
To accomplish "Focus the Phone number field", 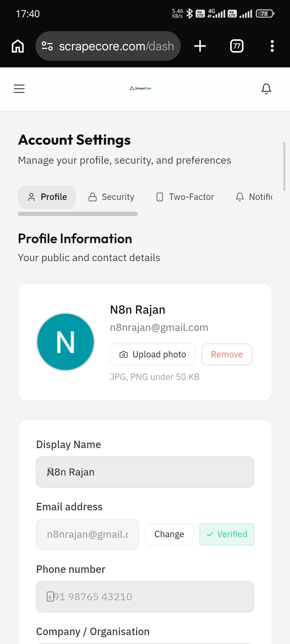I will click(x=145, y=597).
